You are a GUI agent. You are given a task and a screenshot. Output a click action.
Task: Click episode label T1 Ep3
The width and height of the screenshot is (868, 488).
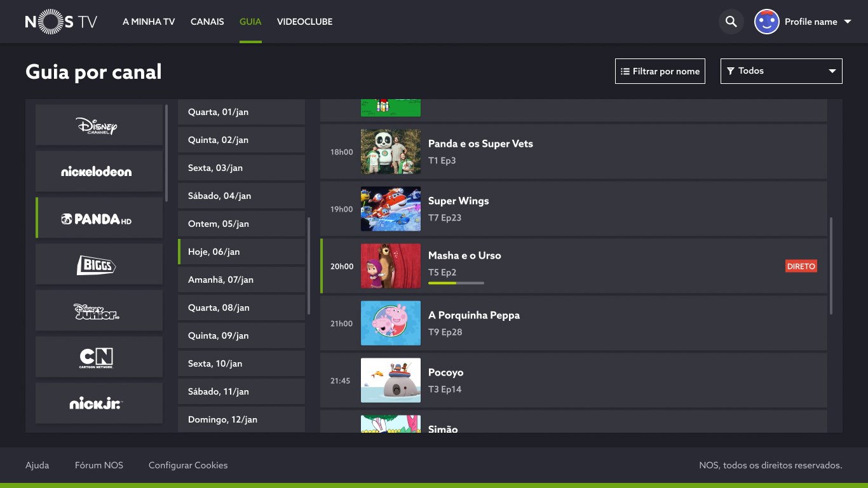click(442, 161)
